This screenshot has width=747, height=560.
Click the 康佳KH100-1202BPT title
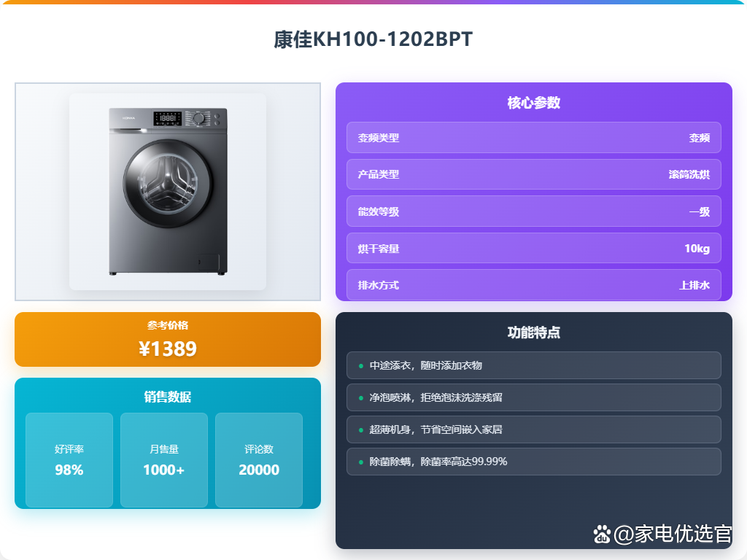point(373,39)
